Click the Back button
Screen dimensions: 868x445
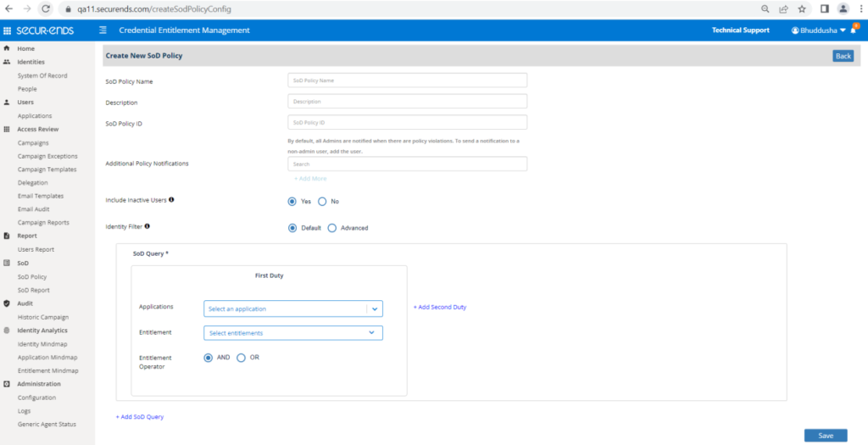[x=843, y=56]
